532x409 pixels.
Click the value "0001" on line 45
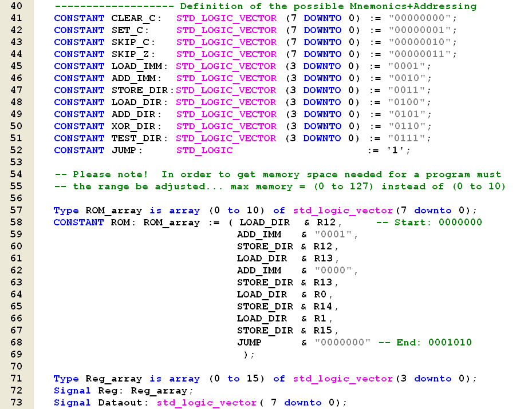click(x=407, y=66)
